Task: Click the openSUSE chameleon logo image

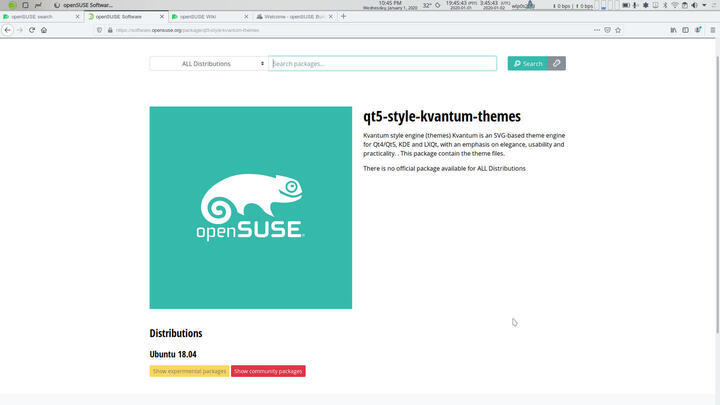Action: coord(251,208)
